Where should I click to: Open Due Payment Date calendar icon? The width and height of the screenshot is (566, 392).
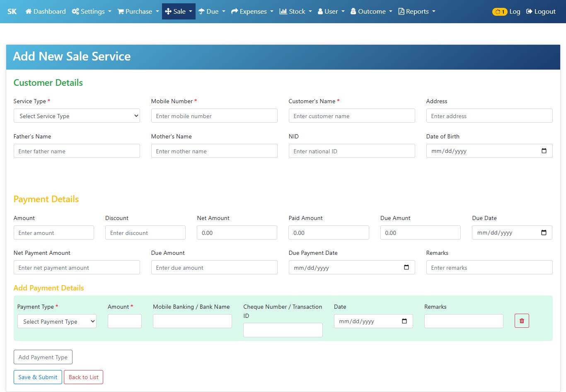tap(406, 267)
